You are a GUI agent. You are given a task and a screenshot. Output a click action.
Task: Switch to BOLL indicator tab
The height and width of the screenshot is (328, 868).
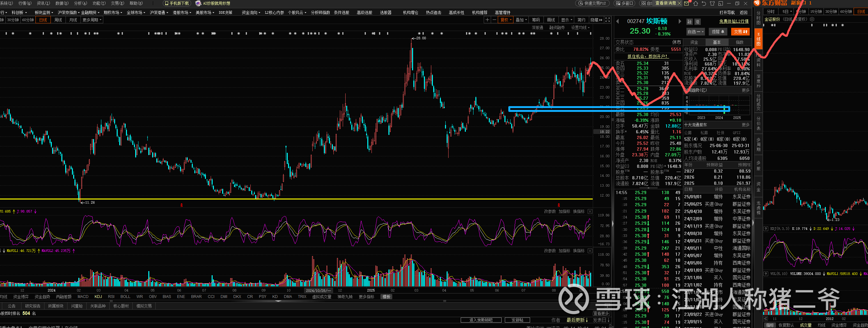click(x=125, y=297)
